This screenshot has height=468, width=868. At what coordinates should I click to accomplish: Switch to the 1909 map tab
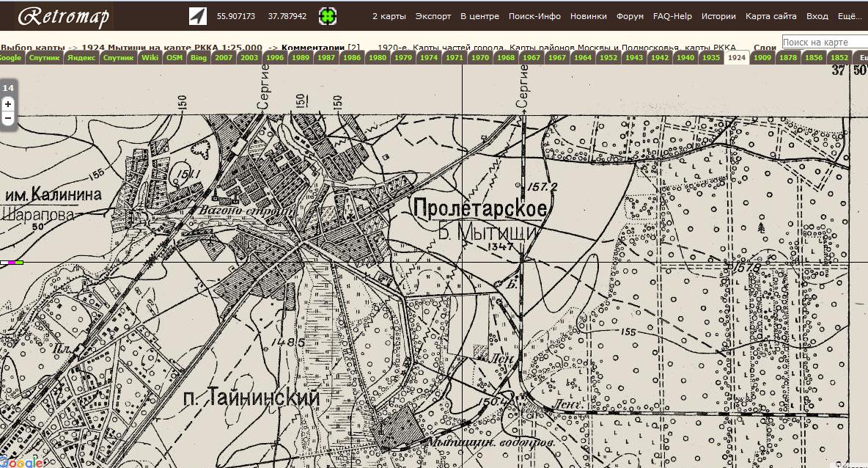(762, 57)
